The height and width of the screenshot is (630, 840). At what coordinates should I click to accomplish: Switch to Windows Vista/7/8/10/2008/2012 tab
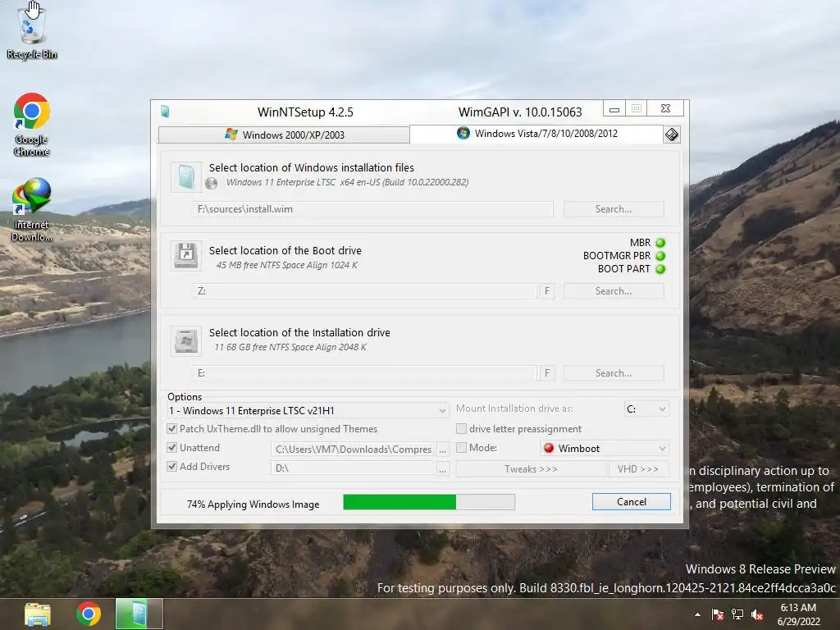536,134
